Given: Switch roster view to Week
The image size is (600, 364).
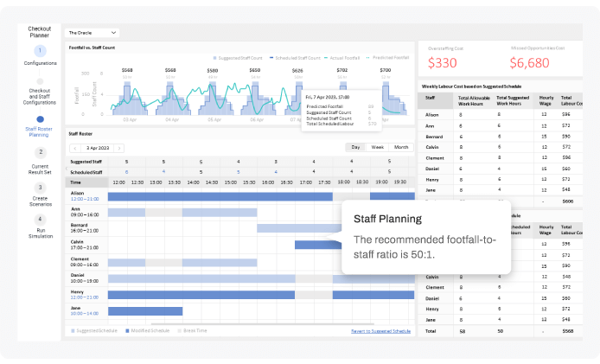Looking at the screenshot, I should pyautogui.click(x=377, y=147).
